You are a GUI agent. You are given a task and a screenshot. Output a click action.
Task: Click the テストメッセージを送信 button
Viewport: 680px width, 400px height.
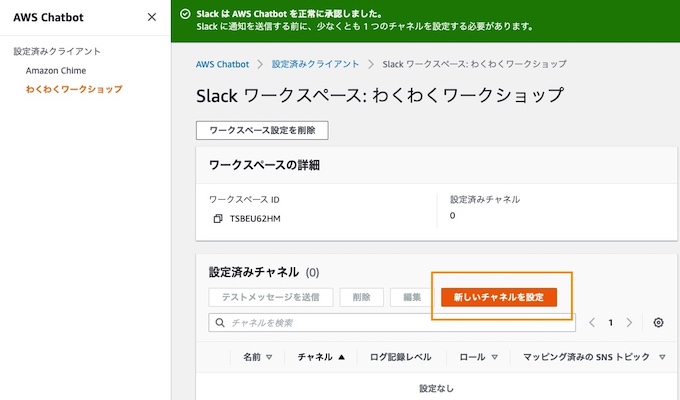pos(271,297)
